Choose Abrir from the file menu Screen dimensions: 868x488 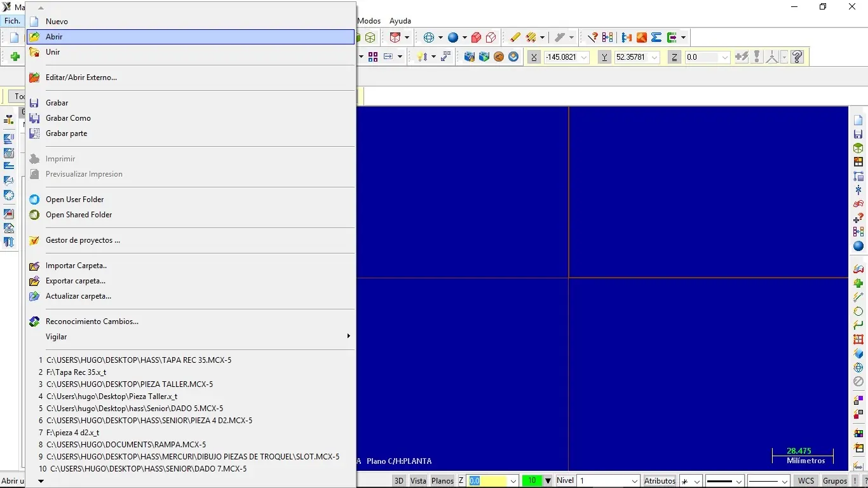tap(191, 37)
